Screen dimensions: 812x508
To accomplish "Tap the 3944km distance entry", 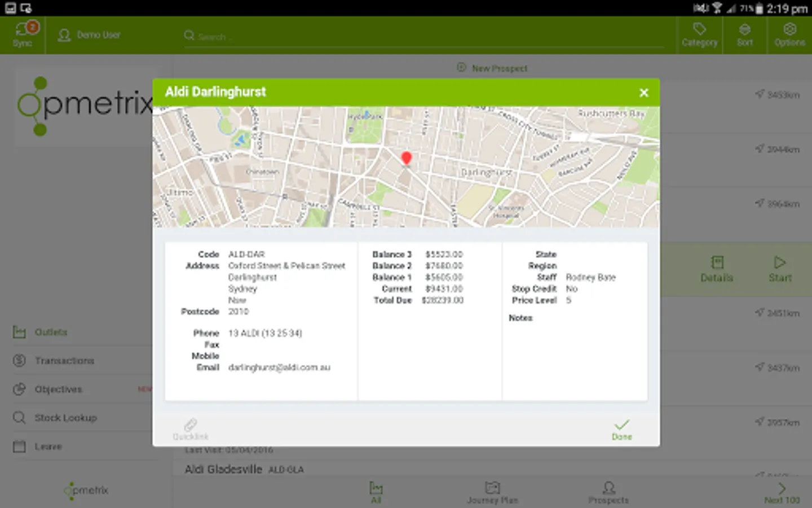I will click(x=778, y=149).
